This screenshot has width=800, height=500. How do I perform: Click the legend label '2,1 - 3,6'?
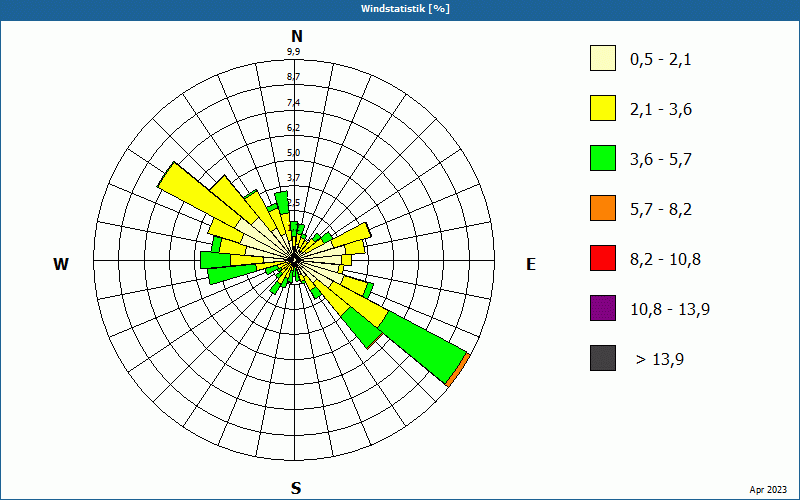point(661,110)
